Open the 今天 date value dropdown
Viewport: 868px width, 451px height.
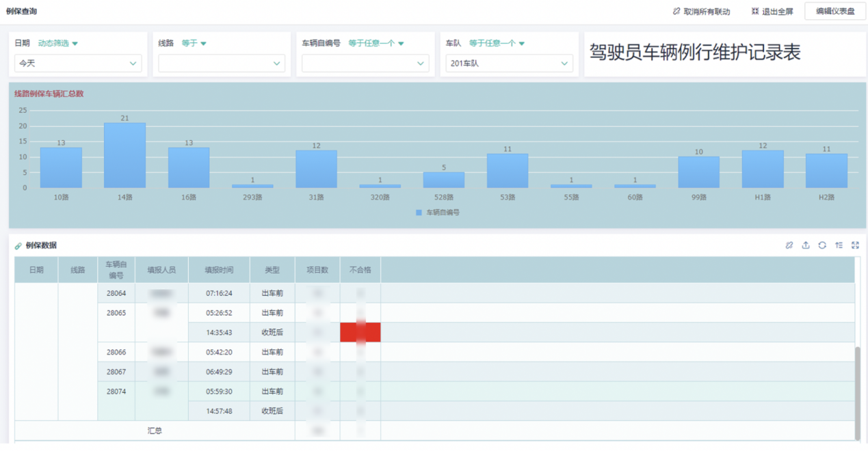click(78, 64)
